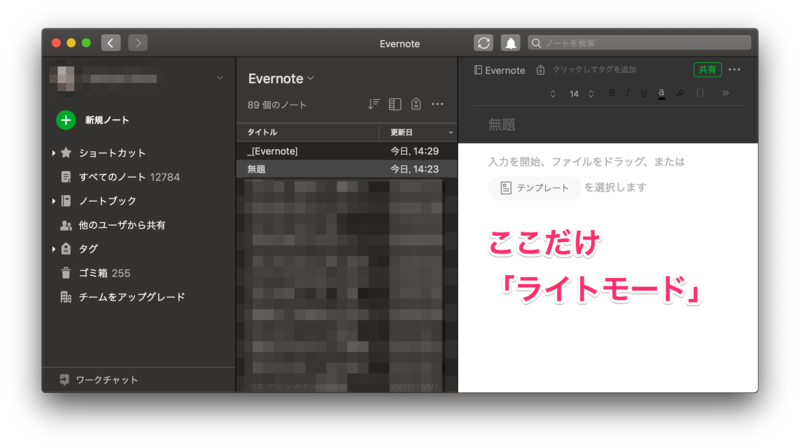
Task: Insert code block braces icon
Action: point(701,93)
